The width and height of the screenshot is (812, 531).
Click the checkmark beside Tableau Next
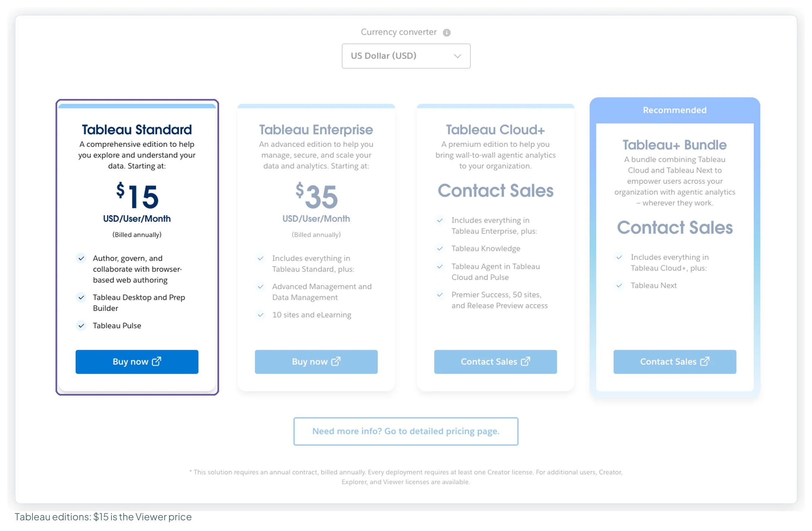(x=619, y=285)
